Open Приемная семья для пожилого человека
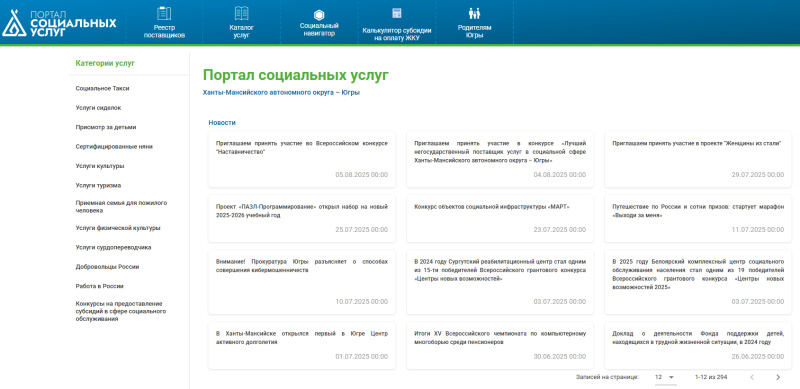Viewport: 800px width, 389px height. (x=121, y=206)
